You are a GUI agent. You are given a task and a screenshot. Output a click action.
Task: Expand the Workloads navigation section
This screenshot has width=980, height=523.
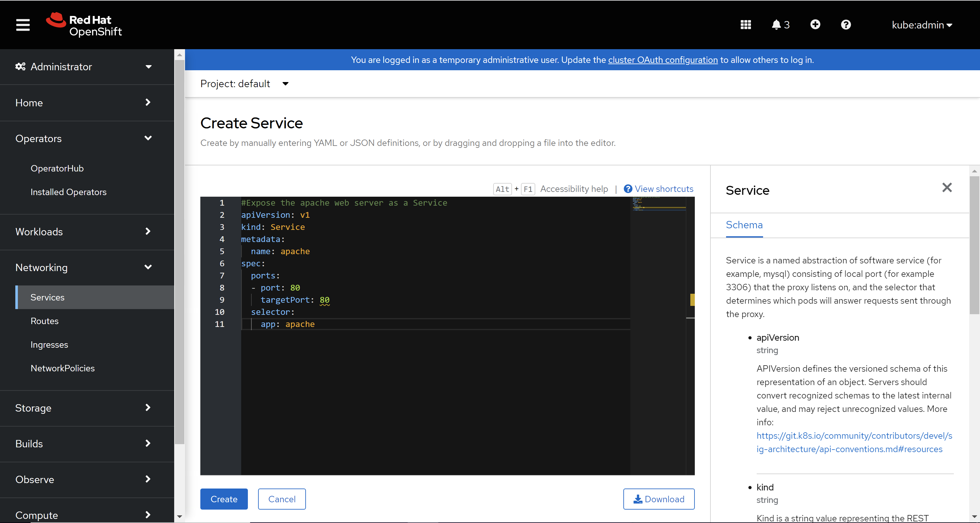[x=84, y=232]
